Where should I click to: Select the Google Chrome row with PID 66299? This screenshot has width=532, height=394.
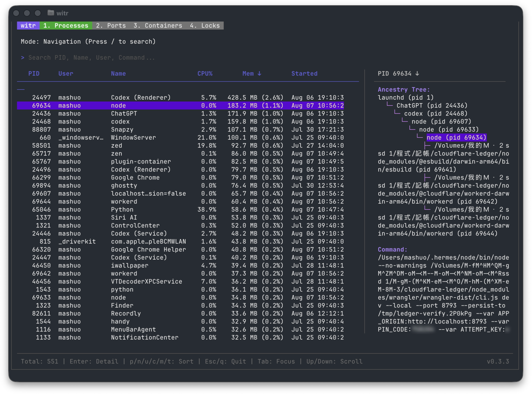[x=180, y=177]
